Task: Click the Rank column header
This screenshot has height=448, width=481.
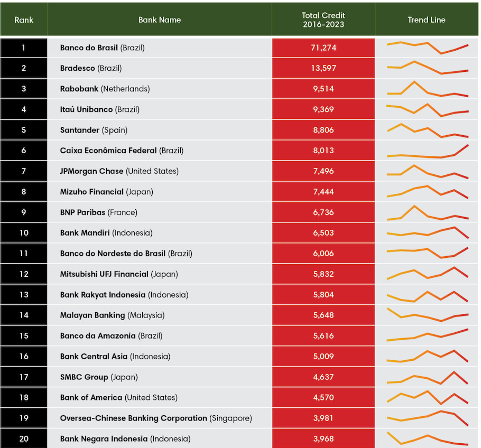Action: click(24, 20)
